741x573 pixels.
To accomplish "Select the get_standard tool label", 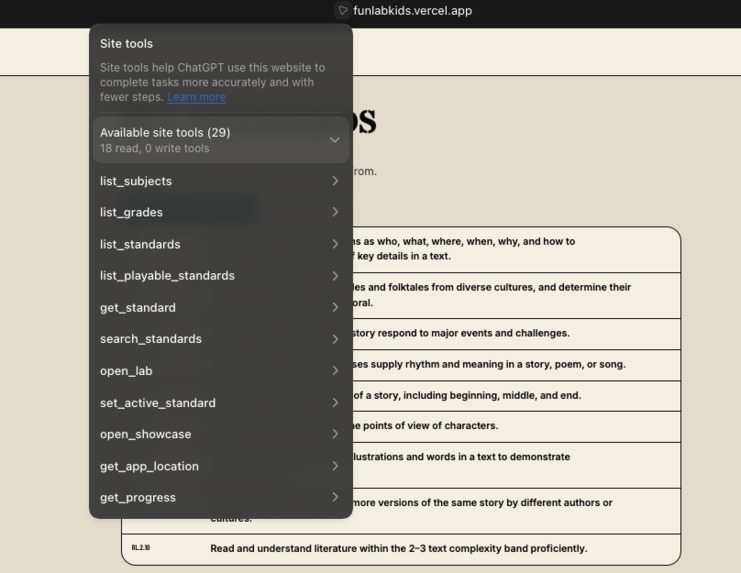I will click(138, 308).
